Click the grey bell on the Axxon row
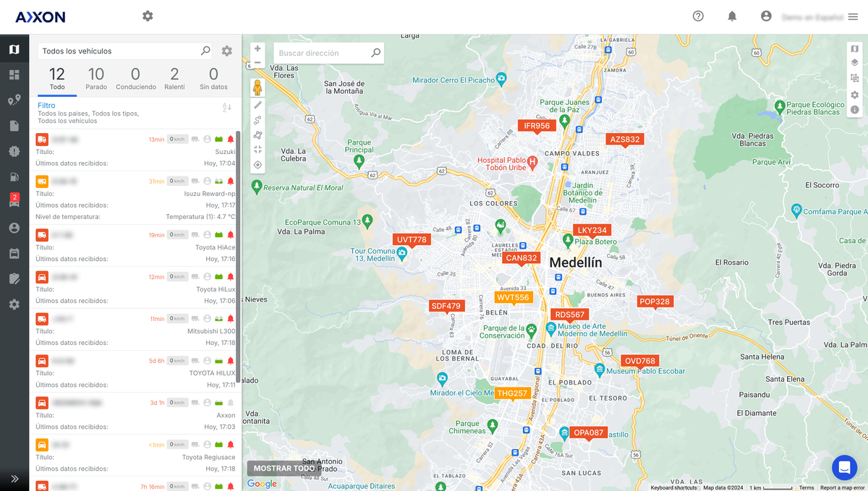The image size is (868, 491). [x=231, y=402]
